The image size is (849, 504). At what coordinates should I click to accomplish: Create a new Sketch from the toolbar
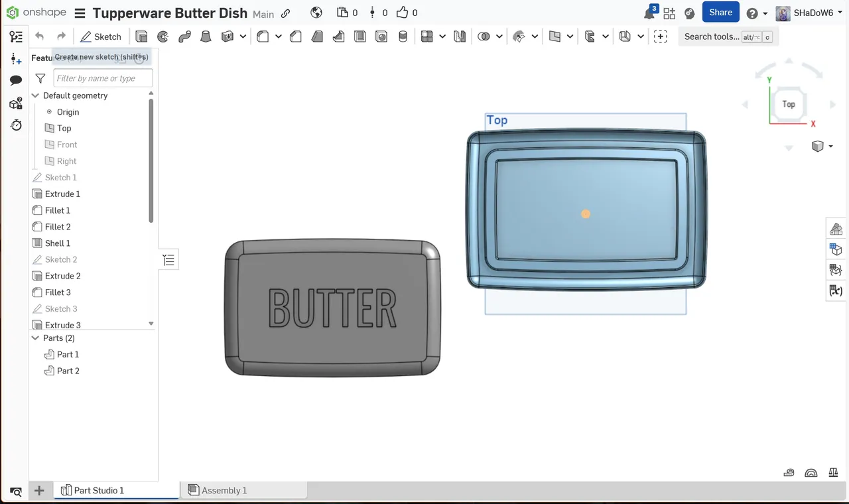tap(101, 36)
